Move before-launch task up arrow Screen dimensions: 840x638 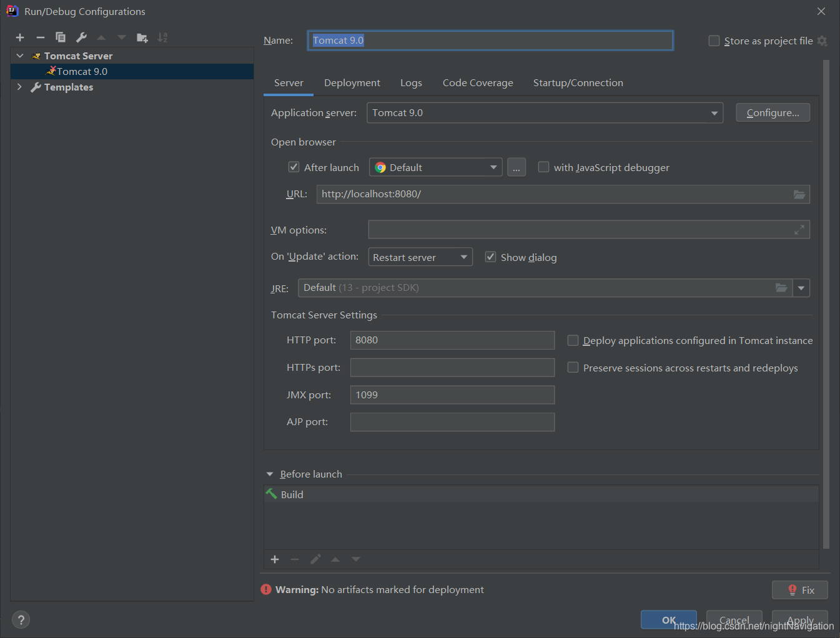pyautogui.click(x=335, y=559)
